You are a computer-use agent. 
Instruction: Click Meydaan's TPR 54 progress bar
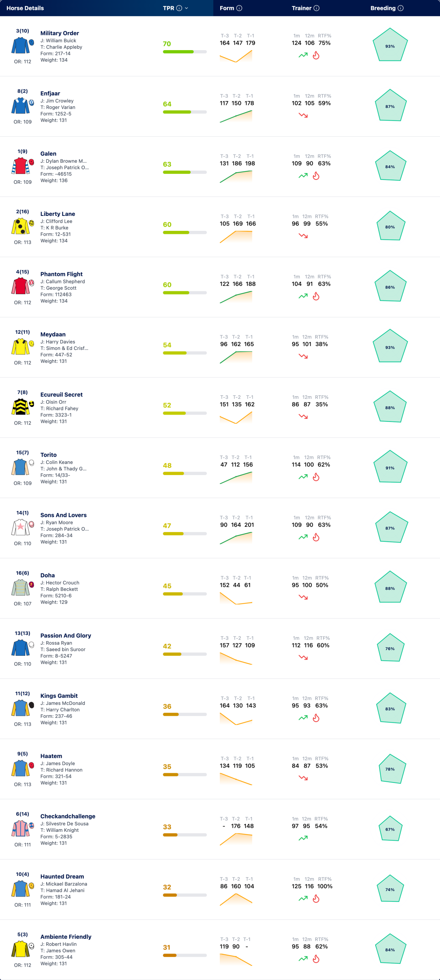(x=185, y=353)
